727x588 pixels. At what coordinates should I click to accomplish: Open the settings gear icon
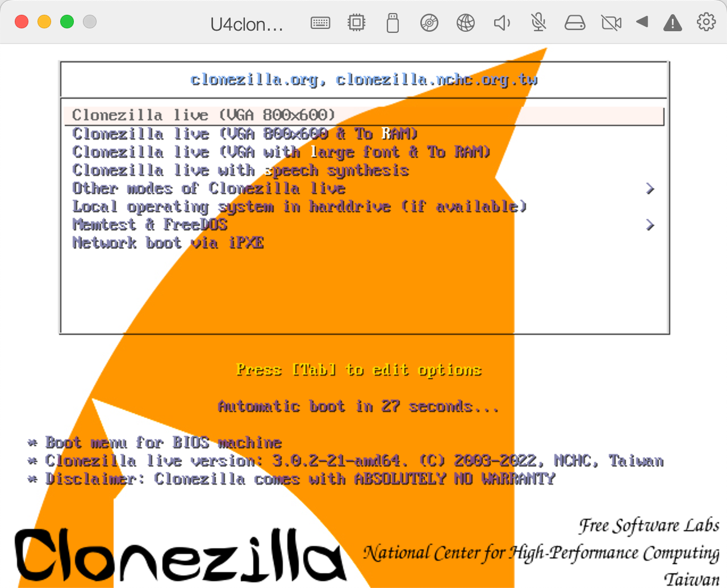pyautogui.click(x=706, y=22)
